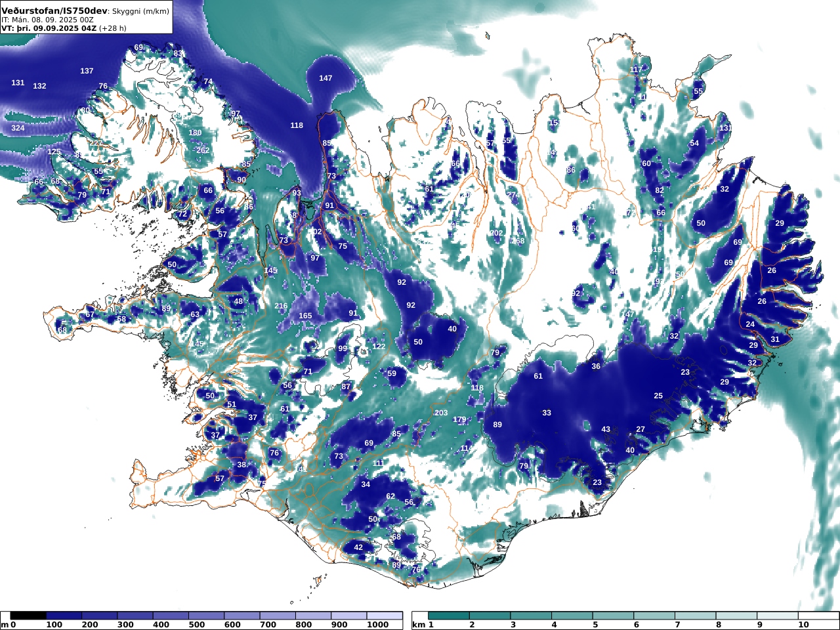This screenshot has width=840, height=630.
Task: Click the 74 visibility value on the map
Action: pyautogui.click(x=208, y=81)
